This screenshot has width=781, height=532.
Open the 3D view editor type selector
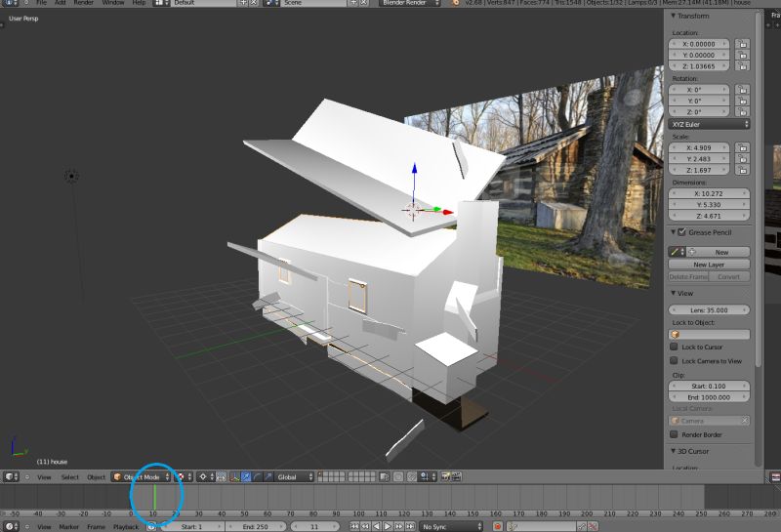coord(11,476)
